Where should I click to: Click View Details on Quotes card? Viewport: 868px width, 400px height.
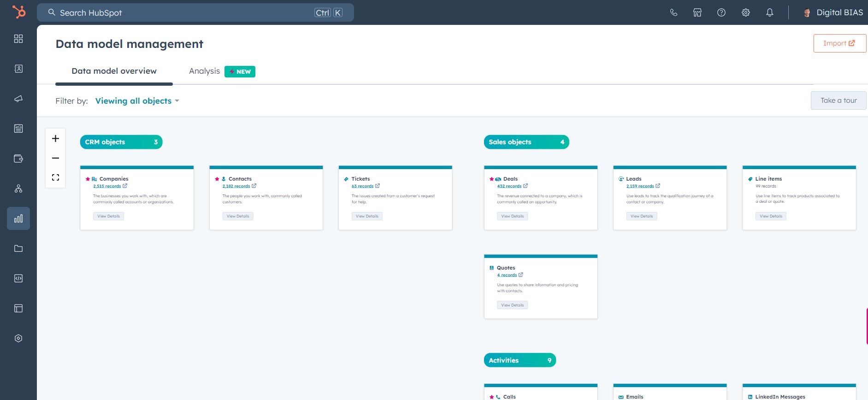[513, 305]
